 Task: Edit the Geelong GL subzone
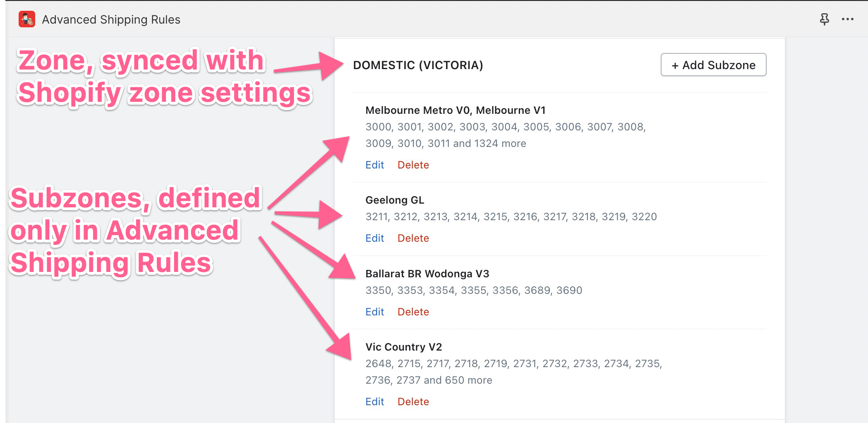click(x=374, y=238)
